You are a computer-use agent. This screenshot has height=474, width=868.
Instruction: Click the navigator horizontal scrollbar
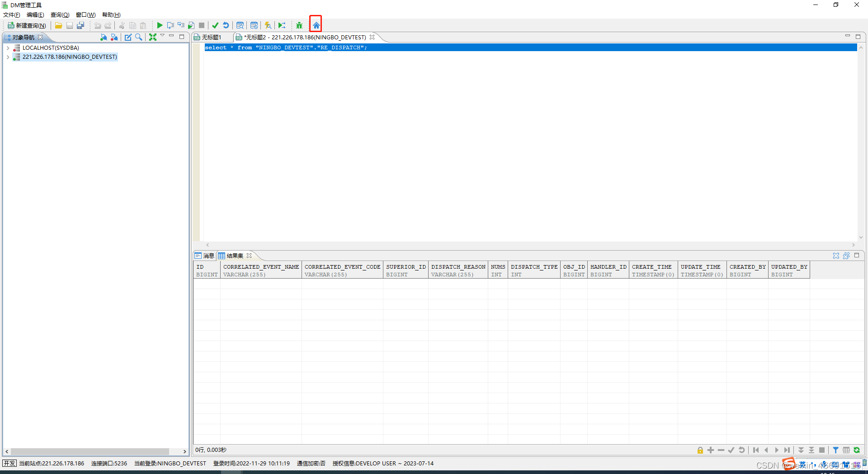[x=90, y=451]
